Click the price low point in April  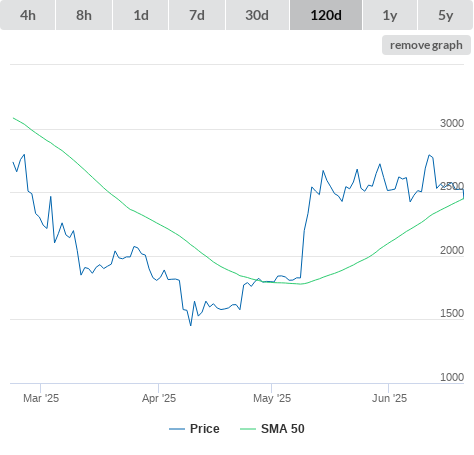click(191, 325)
